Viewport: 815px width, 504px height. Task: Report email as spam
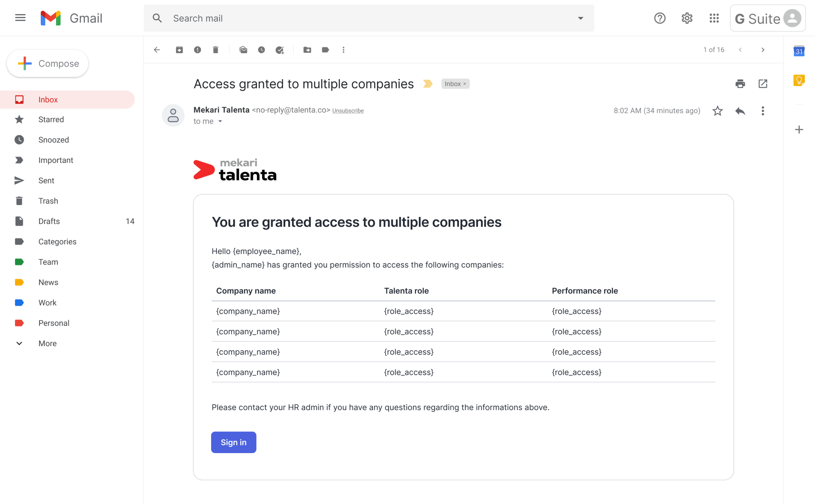(197, 50)
